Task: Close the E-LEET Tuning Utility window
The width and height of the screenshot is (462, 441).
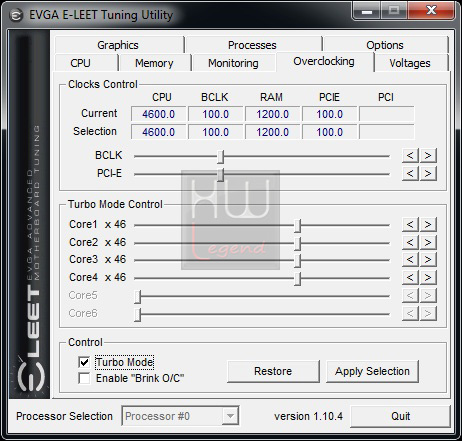Action: 431,11
